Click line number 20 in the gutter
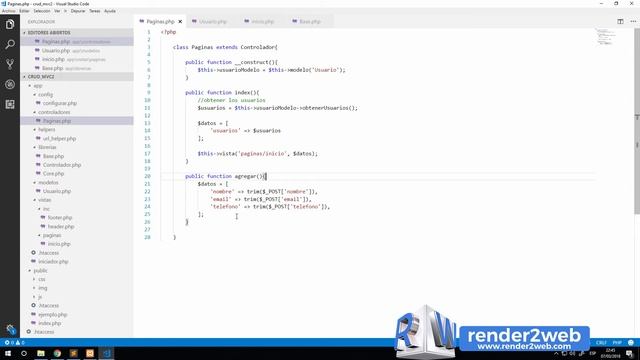Image resolution: width=640 pixels, height=360 pixels. pos(147,176)
